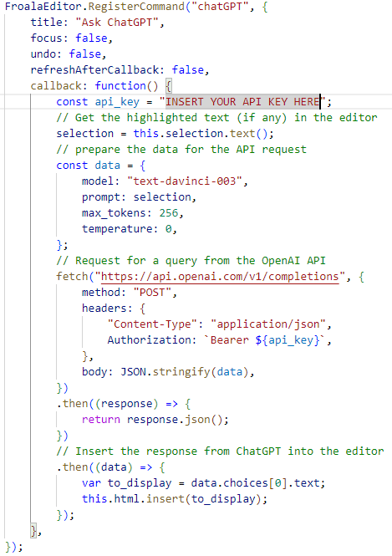
Task: Click the false value after focus
Action: 91,38
